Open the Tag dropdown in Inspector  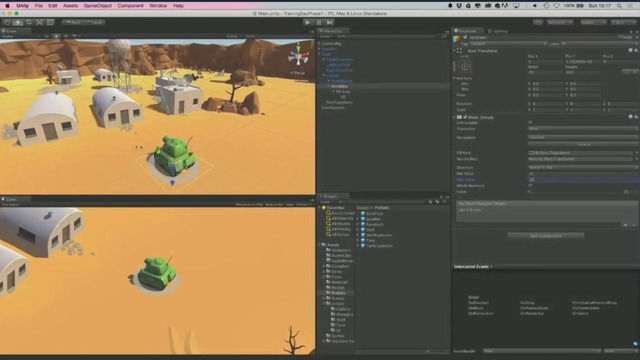click(508, 44)
